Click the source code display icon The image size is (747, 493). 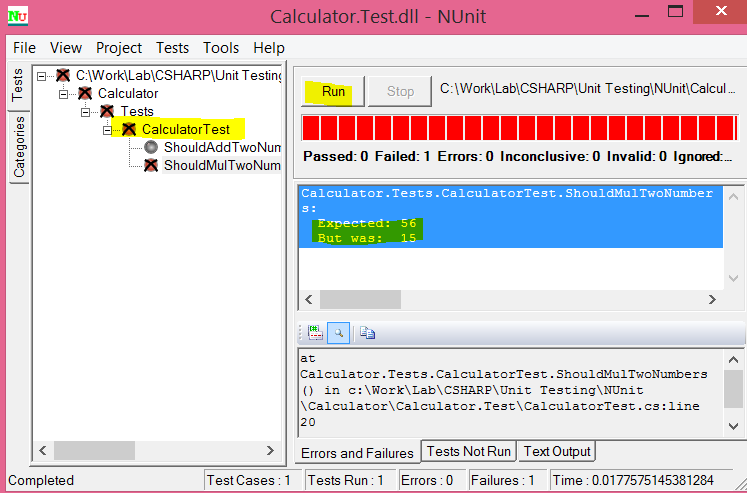coord(315,333)
